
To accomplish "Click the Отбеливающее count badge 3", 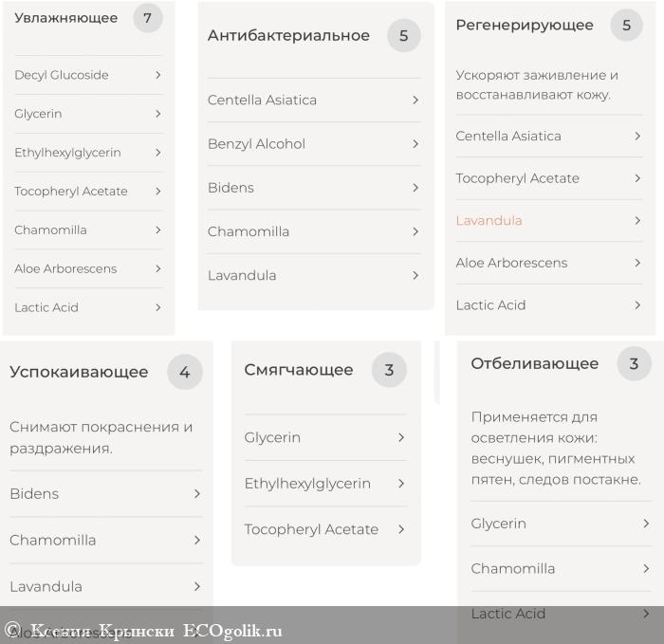I will pos(634,364).
